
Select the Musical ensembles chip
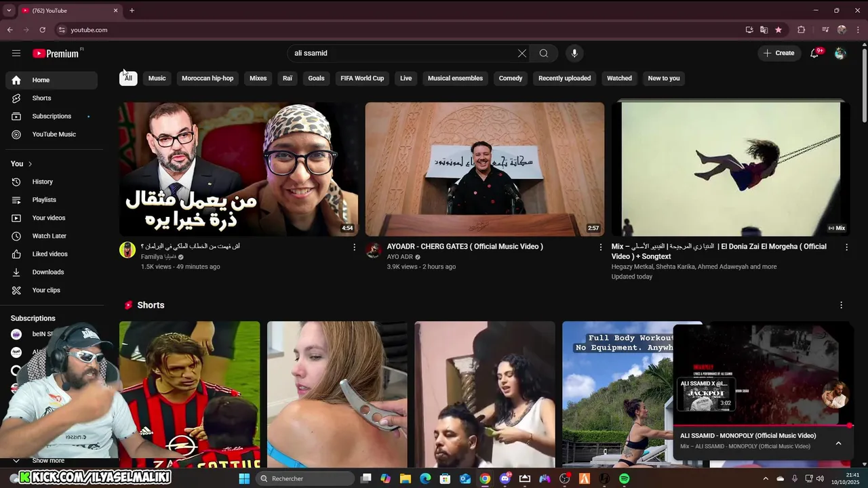tap(455, 78)
